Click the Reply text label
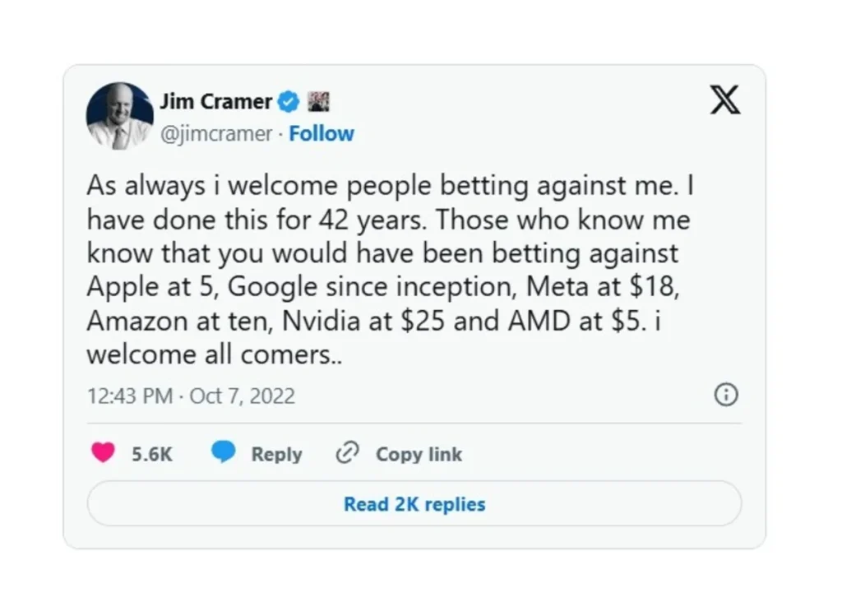 276,454
